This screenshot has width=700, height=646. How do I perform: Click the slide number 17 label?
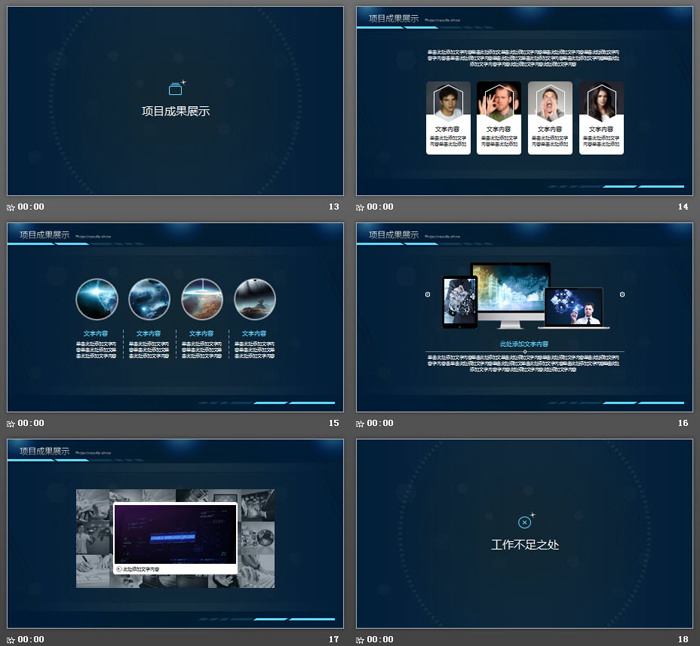pos(334,639)
